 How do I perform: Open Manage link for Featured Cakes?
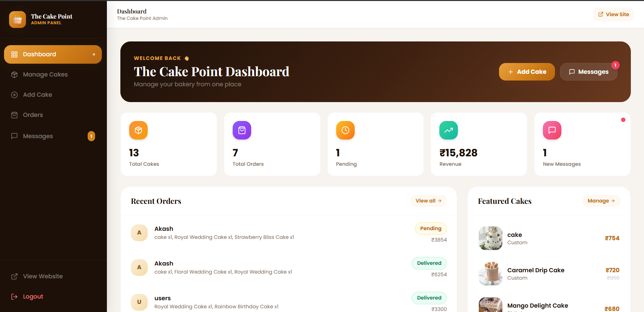pos(601,201)
